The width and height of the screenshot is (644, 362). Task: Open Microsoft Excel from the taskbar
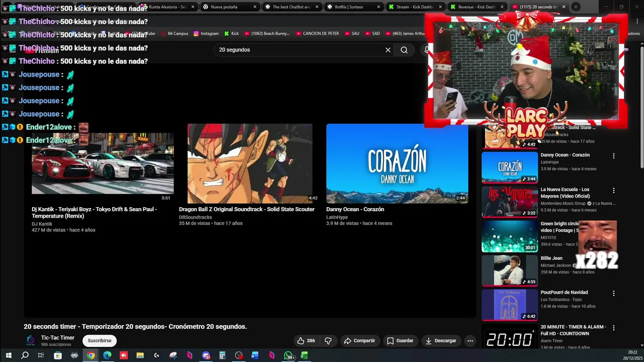(x=304, y=355)
